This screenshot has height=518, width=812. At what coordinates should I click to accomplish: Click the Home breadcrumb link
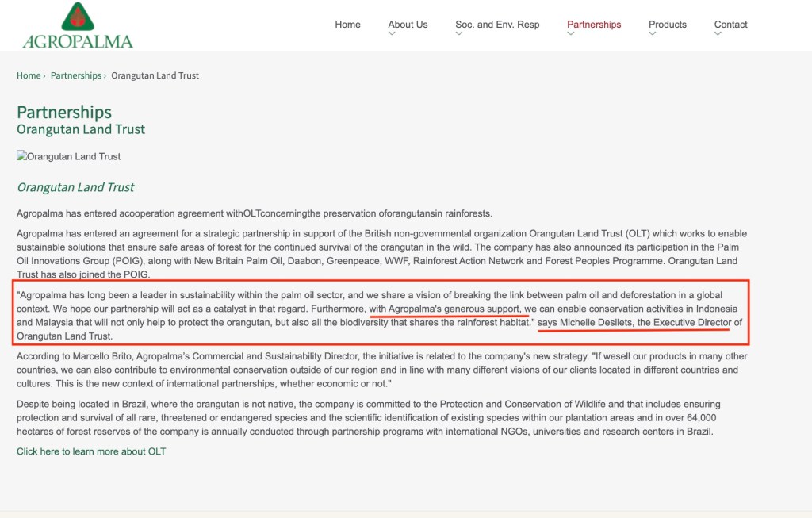pos(29,75)
